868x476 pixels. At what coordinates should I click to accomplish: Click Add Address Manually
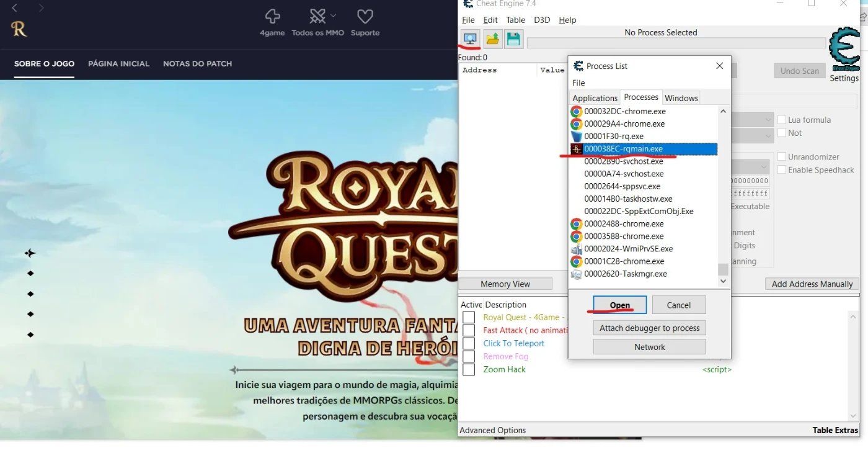pyautogui.click(x=812, y=284)
